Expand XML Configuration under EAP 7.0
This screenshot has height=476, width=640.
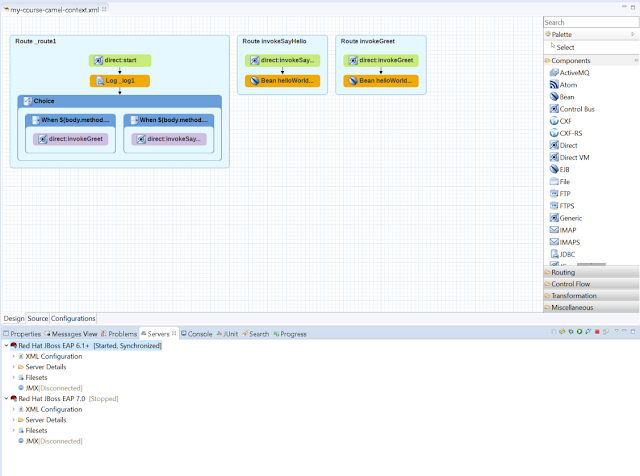pos(13,409)
